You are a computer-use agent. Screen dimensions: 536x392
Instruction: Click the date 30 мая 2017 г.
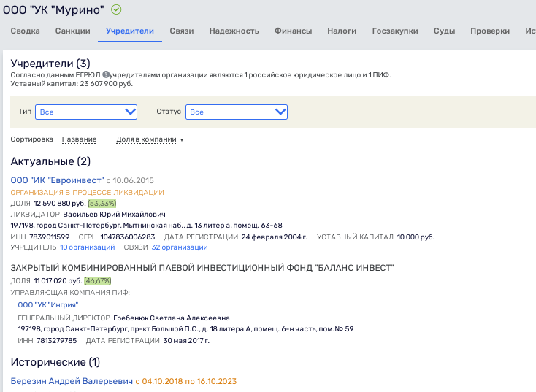[x=186, y=341]
